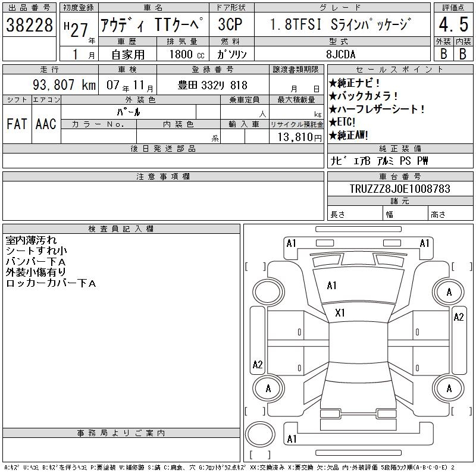Select the 事務局よりご案内 header
This screenshot has height=476, width=476.
coord(121,433)
